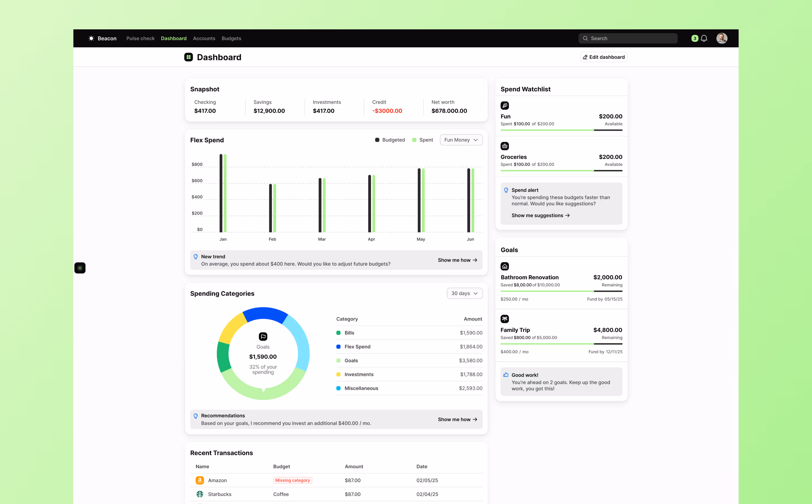This screenshot has width=812, height=504.
Task: Click the Fun budget progress bar
Action: click(x=561, y=130)
